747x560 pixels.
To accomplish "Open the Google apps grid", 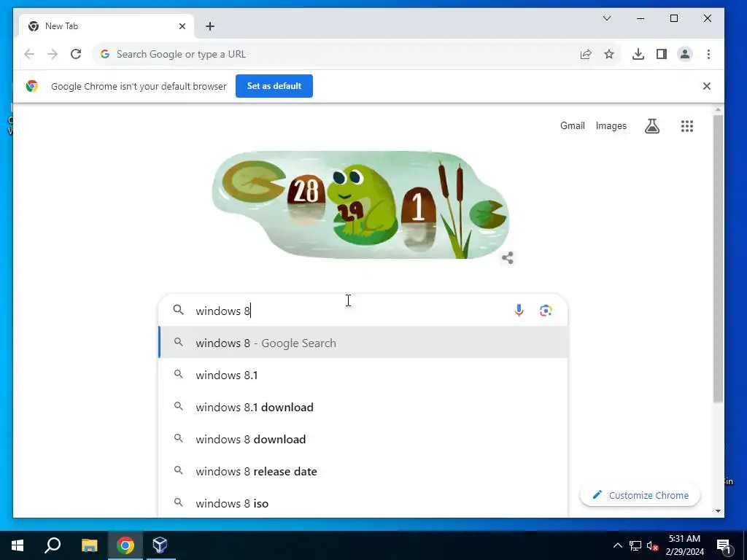I will tap(686, 125).
